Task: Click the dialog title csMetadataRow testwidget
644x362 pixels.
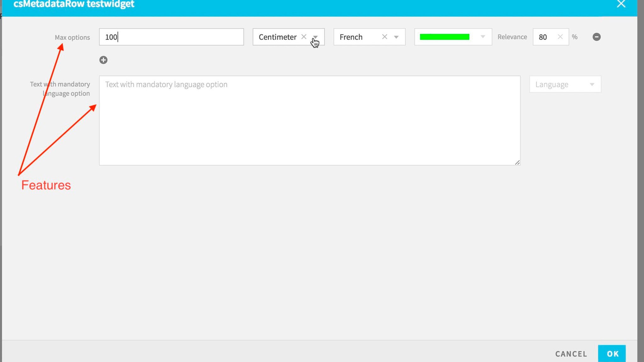Action: [x=74, y=4]
